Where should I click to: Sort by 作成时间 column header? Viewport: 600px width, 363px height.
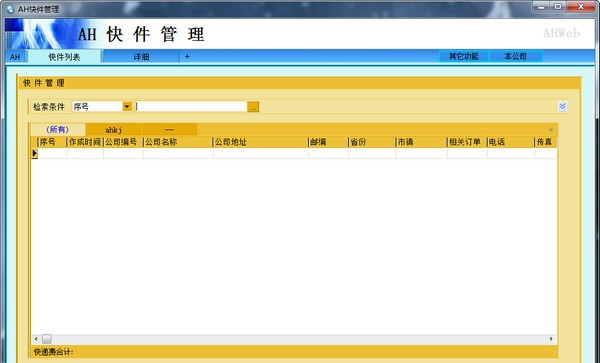(85, 142)
